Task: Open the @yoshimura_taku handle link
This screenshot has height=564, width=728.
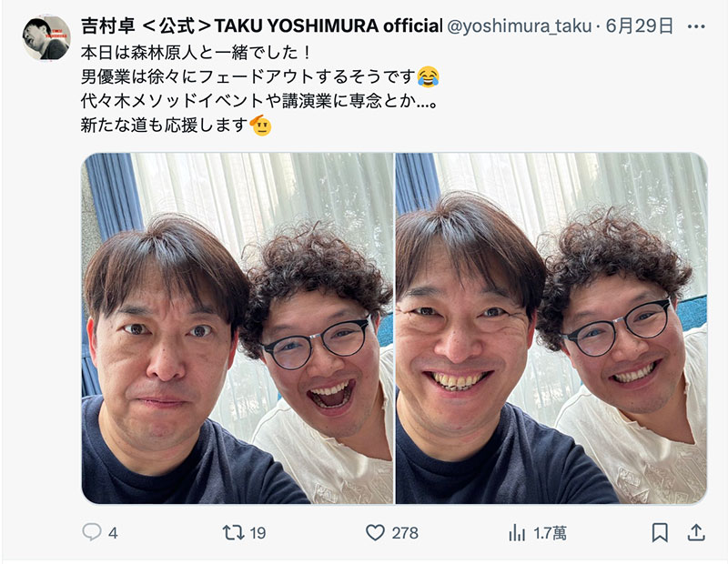Action: click(x=519, y=26)
